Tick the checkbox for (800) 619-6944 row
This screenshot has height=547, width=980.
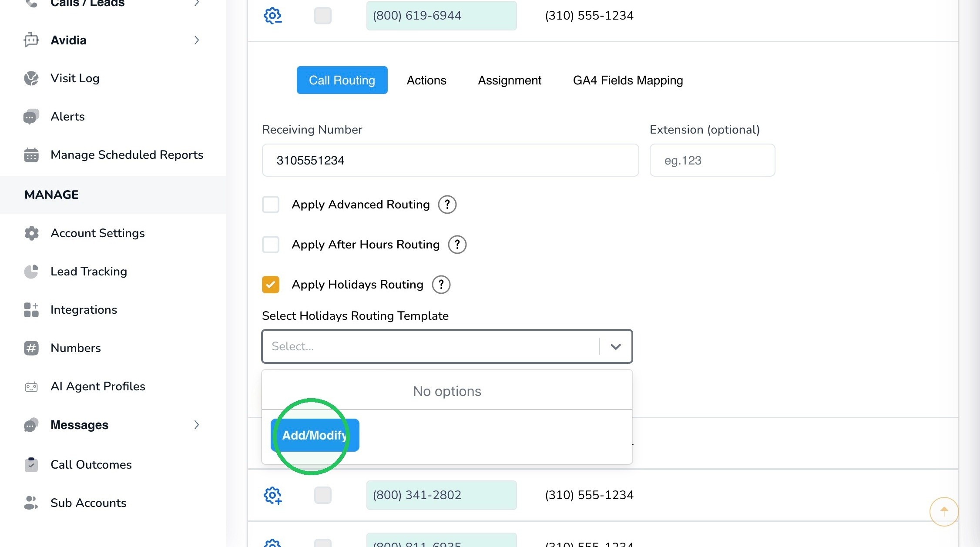click(323, 16)
